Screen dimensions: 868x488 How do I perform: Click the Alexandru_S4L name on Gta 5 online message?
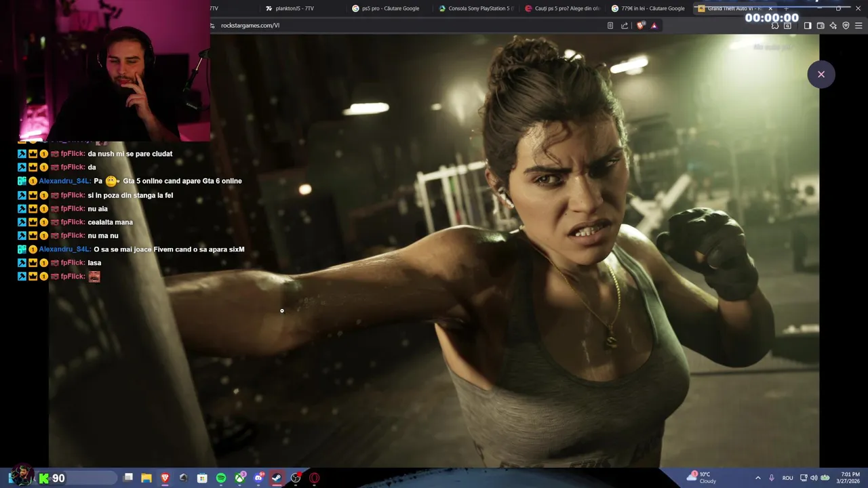(x=64, y=181)
